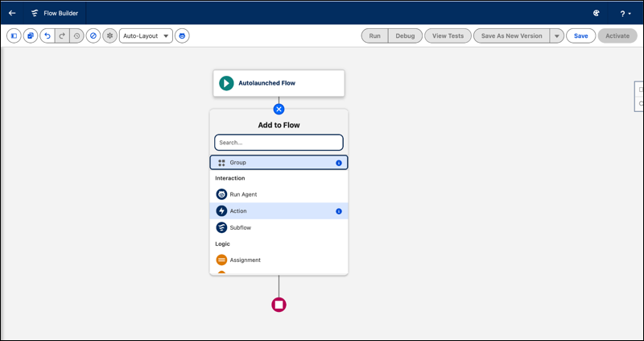This screenshot has width=644, height=341.
Task: Open the Auto-Layout dropdown
Action: (x=146, y=35)
